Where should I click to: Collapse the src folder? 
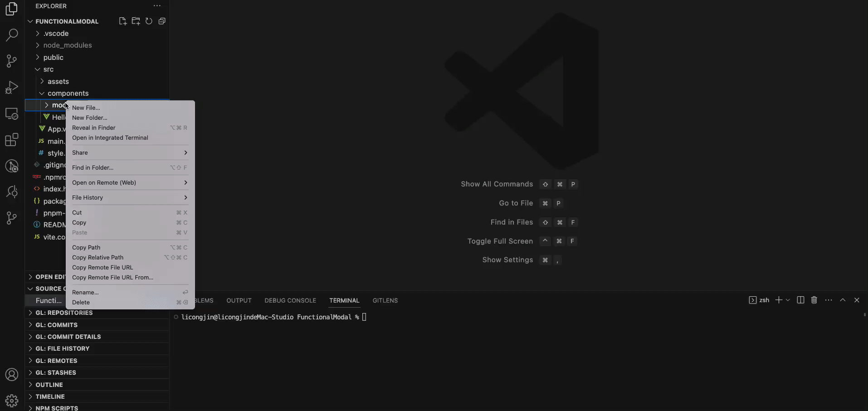98,69
